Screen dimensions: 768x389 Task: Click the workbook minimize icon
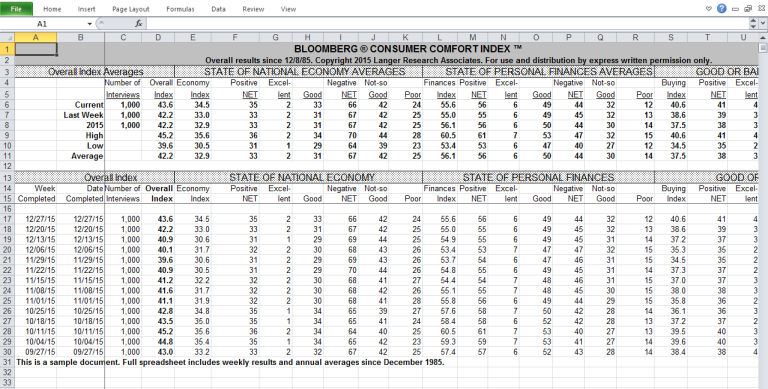coord(735,9)
